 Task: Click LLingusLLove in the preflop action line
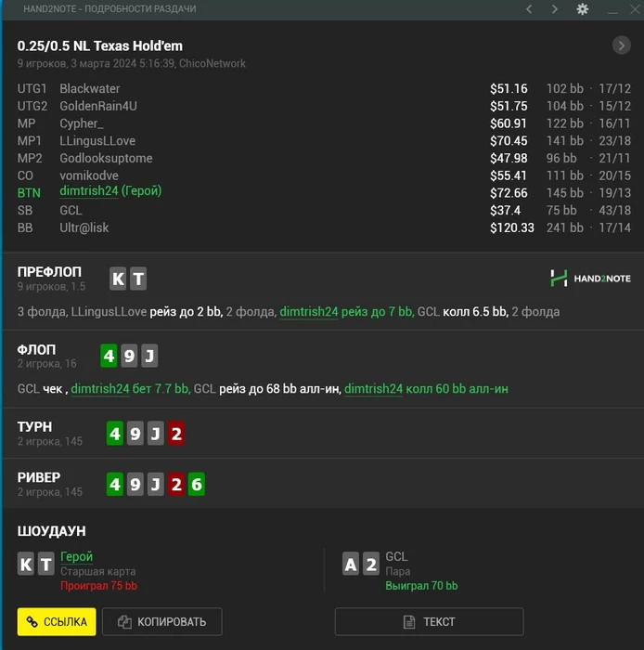click(109, 312)
